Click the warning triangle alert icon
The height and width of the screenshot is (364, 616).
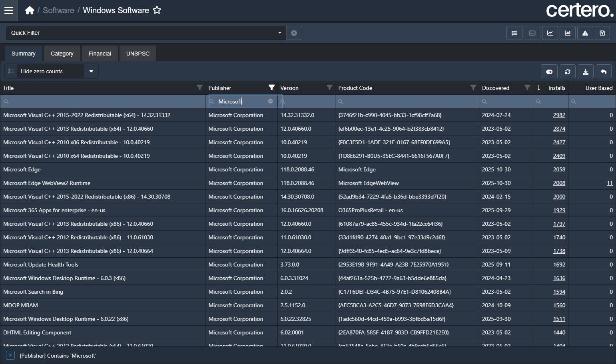pyautogui.click(x=585, y=33)
